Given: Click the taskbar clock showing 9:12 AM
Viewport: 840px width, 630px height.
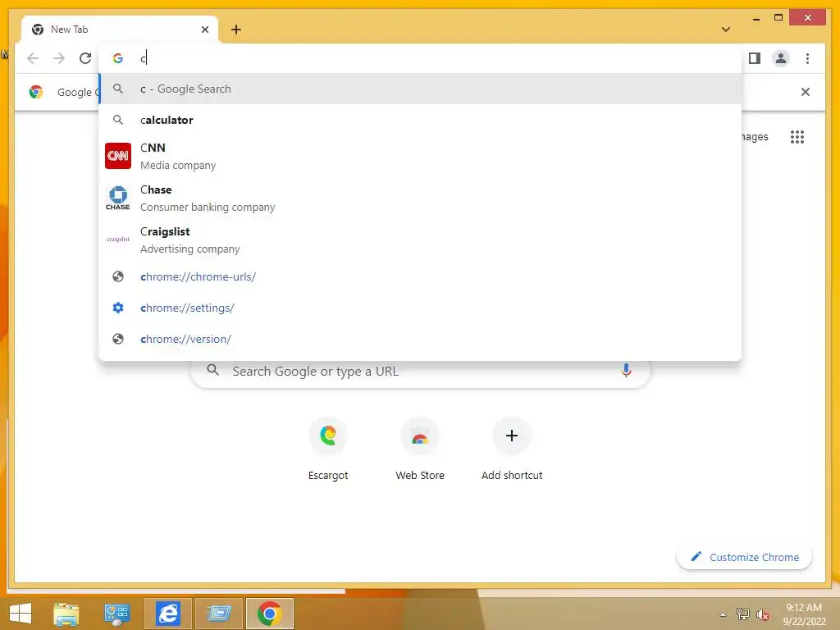Looking at the screenshot, I should point(804,614).
